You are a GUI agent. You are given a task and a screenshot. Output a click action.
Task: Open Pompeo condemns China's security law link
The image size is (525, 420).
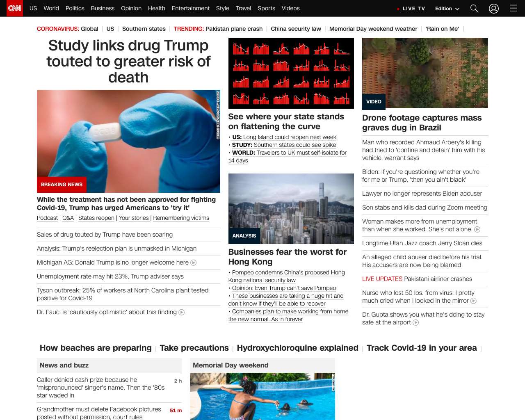[287, 276]
